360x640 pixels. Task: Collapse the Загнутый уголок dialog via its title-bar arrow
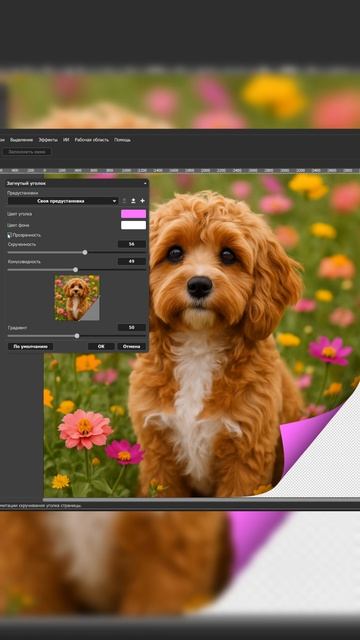[x=145, y=184]
